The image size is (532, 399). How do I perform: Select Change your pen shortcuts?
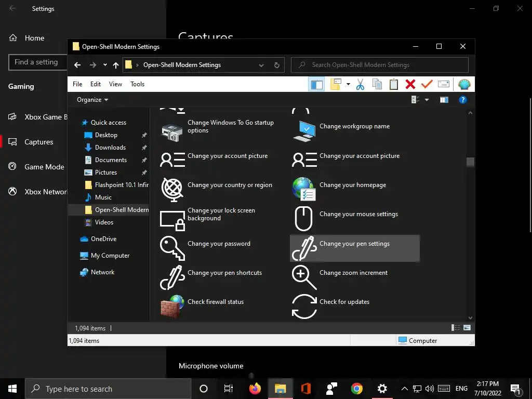(x=223, y=277)
